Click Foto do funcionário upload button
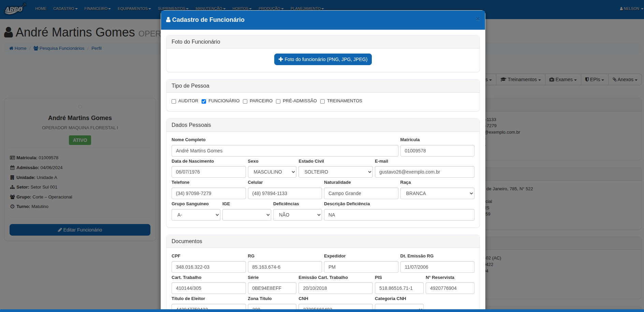The width and height of the screenshot is (644, 312). click(323, 59)
